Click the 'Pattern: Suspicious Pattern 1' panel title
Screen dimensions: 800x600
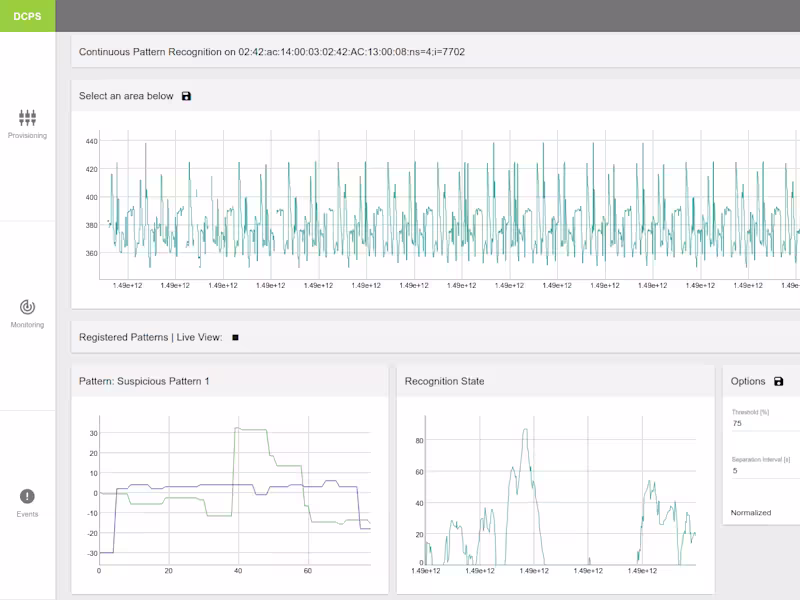(144, 381)
